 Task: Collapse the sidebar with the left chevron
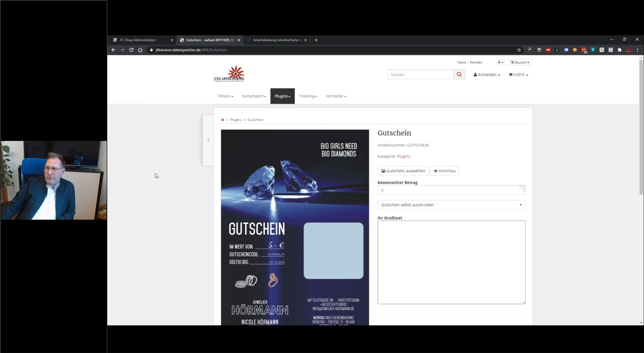pos(208,140)
